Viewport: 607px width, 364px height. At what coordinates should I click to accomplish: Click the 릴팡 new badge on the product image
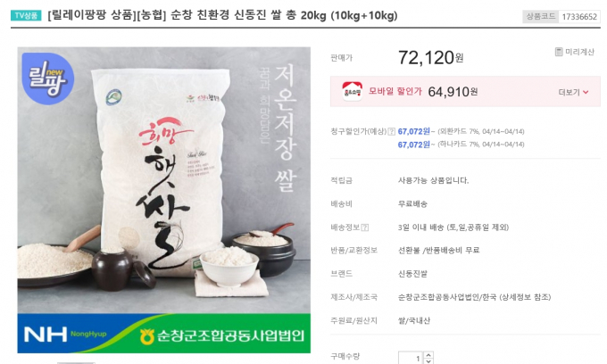(x=47, y=79)
